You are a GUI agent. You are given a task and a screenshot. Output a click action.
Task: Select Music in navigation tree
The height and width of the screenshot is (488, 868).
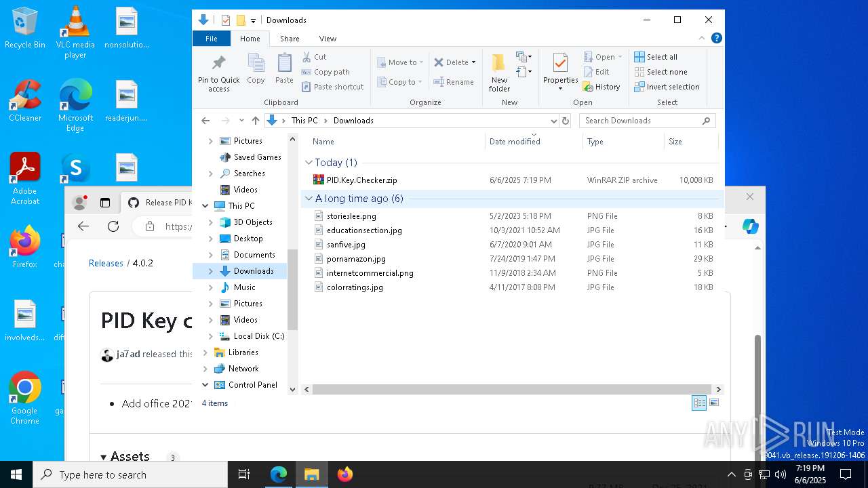click(x=244, y=287)
